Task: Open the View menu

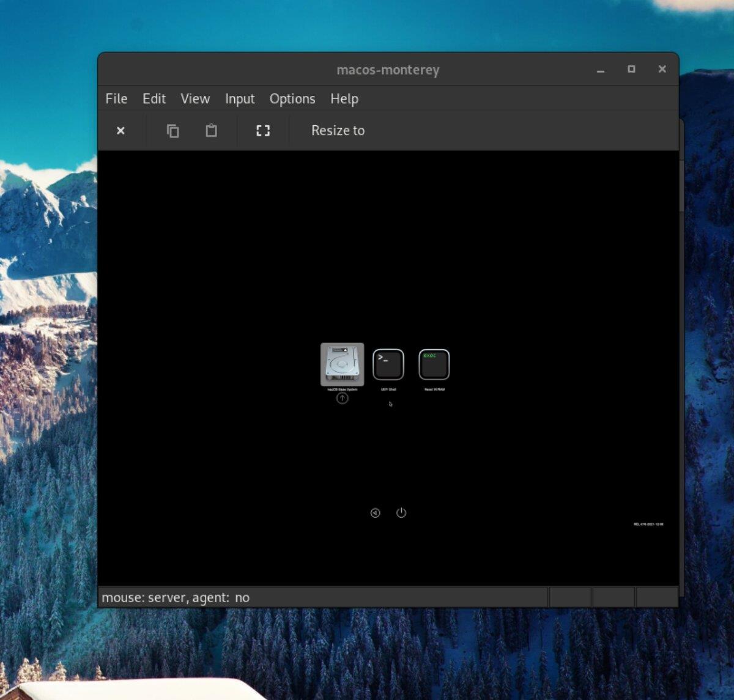Action: point(195,98)
